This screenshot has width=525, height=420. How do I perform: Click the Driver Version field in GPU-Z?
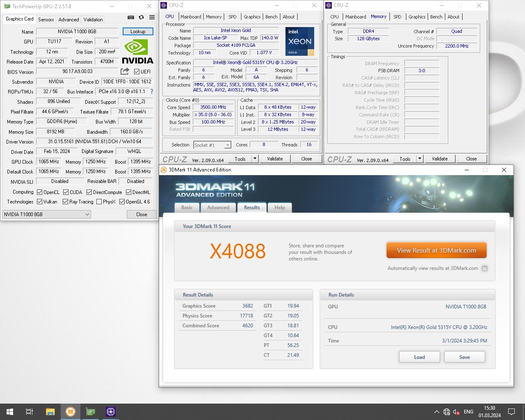click(94, 142)
